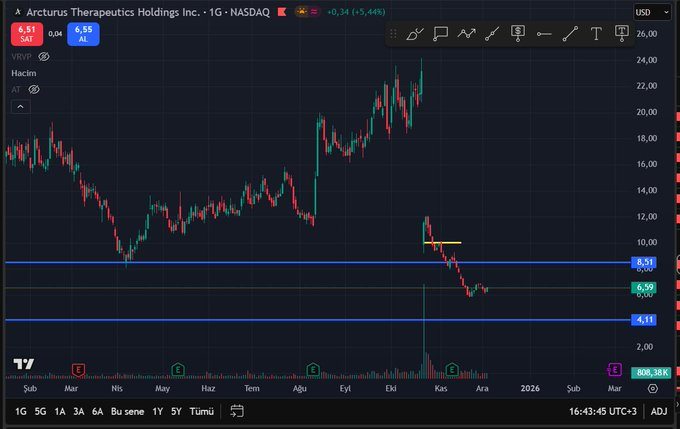Click the red 6,51 SAT sell button
This screenshot has width=680, height=429.
tap(27, 34)
